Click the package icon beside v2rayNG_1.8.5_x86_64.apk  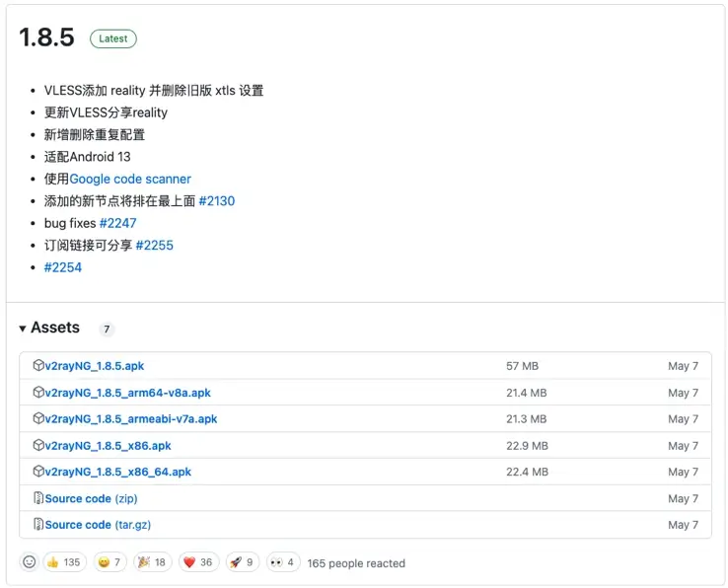click(x=38, y=472)
